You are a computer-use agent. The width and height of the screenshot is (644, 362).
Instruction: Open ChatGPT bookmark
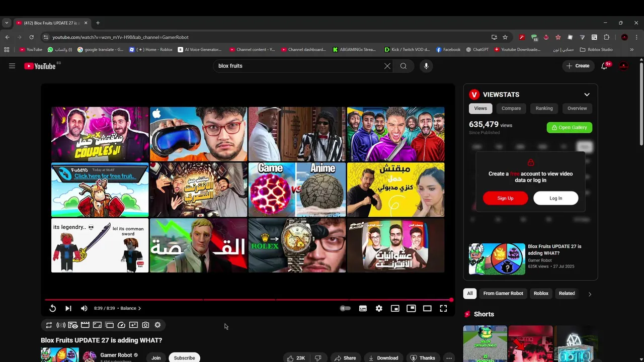click(x=477, y=50)
